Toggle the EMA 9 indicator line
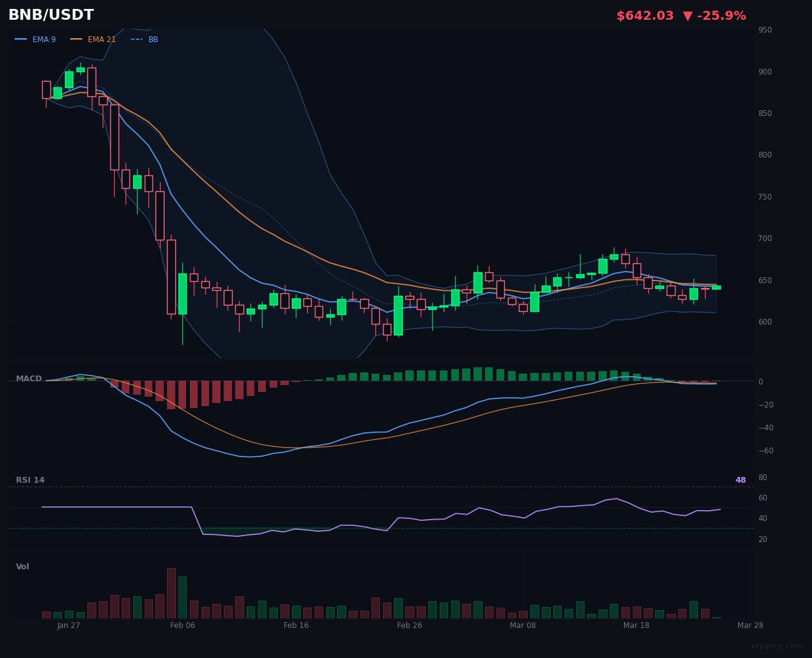This screenshot has height=658, width=812. coord(44,39)
